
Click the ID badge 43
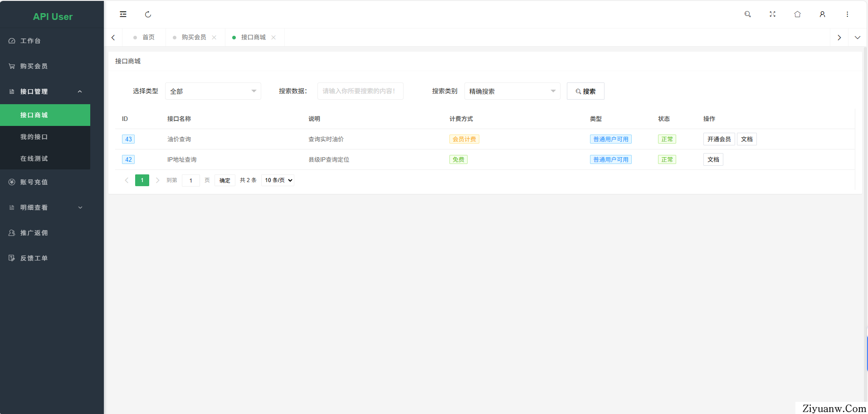point(128,139)
